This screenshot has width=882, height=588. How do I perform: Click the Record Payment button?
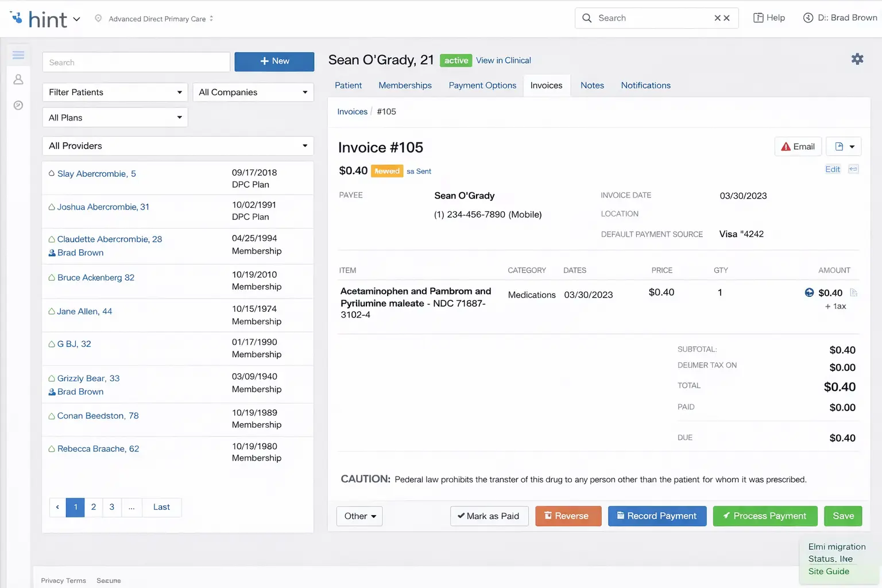(x=657, y=516)
